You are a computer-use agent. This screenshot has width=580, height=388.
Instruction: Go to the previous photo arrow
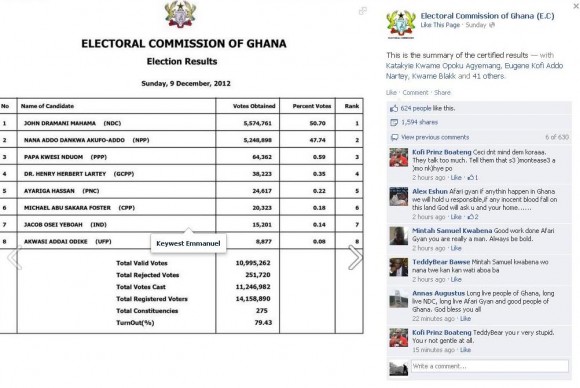pos(14,257)
